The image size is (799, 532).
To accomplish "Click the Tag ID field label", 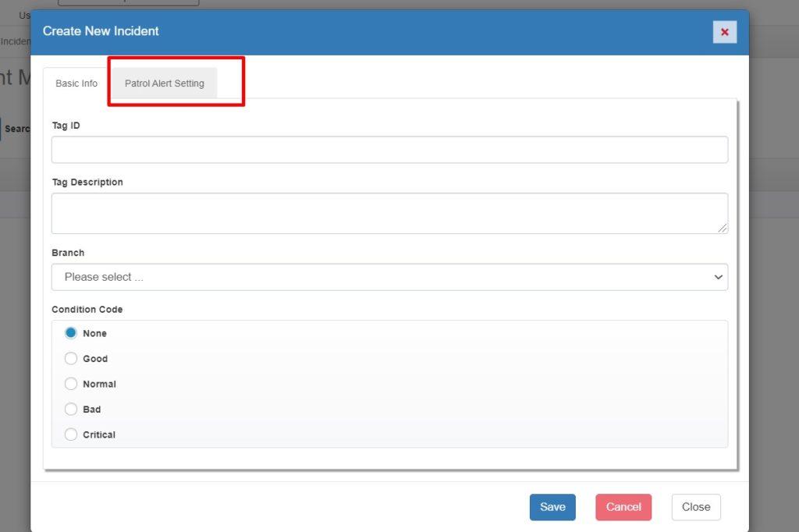I will [66, 126].
